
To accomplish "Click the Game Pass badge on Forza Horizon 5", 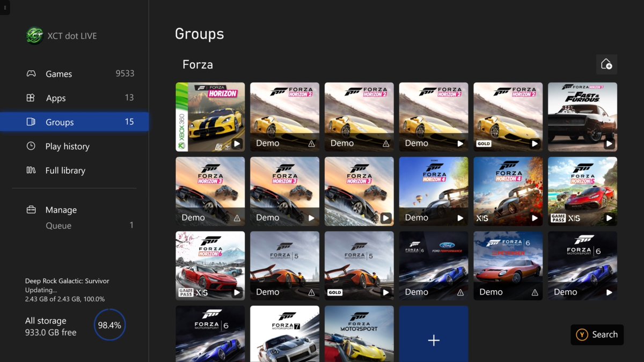I will coord(558,218).
